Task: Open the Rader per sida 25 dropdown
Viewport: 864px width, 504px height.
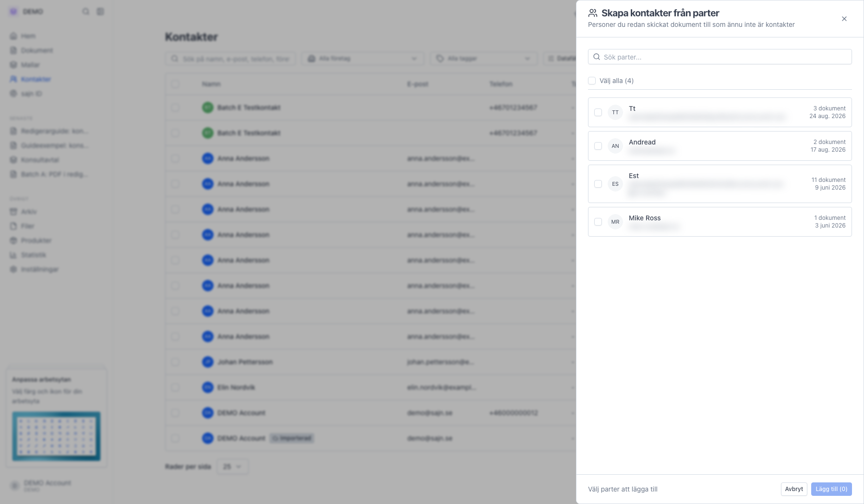Action: pos(233,467)
